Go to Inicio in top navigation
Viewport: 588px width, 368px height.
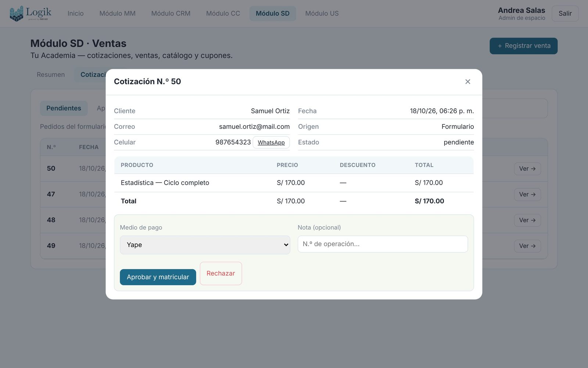click(x=76, y=14)
